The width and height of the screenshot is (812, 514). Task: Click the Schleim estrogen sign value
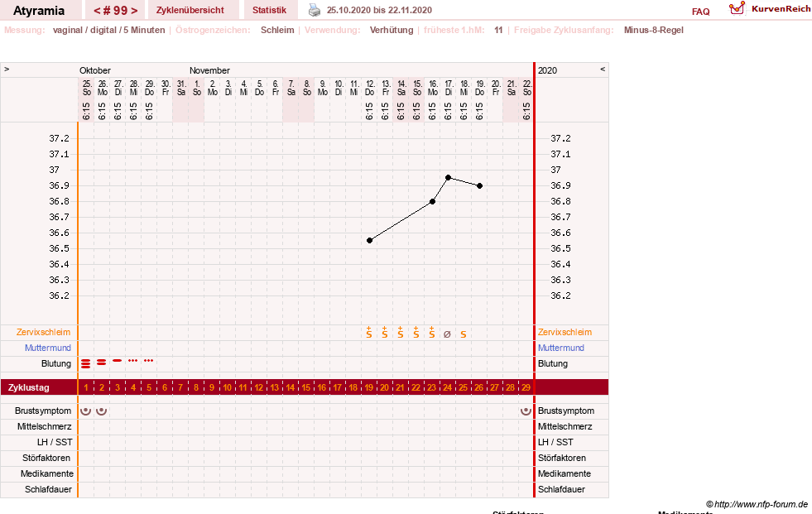click(277, 30)
